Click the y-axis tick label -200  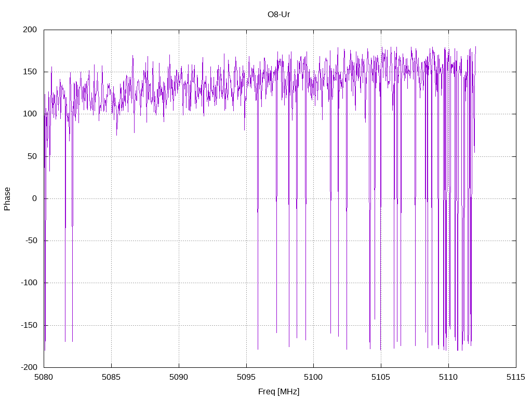29,367
